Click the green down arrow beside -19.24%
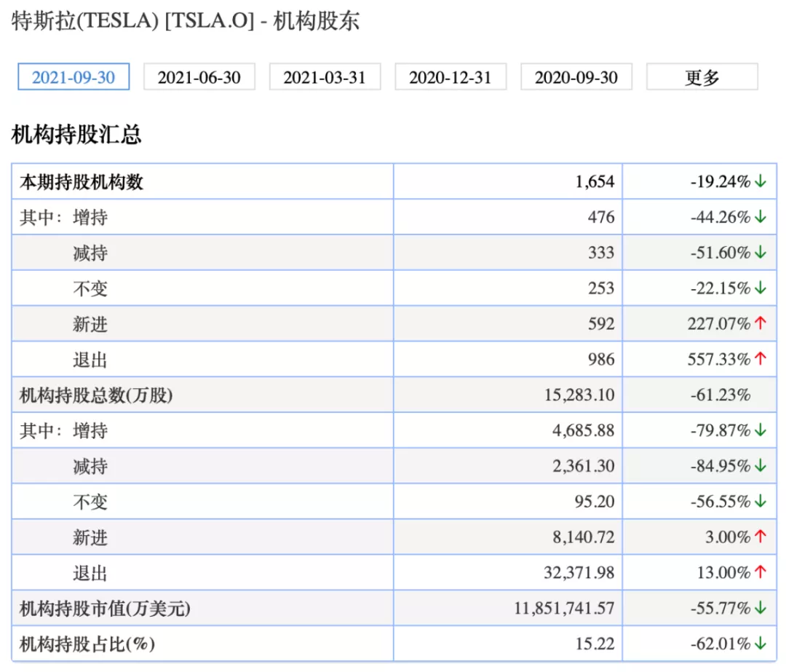 click(761, 182)
